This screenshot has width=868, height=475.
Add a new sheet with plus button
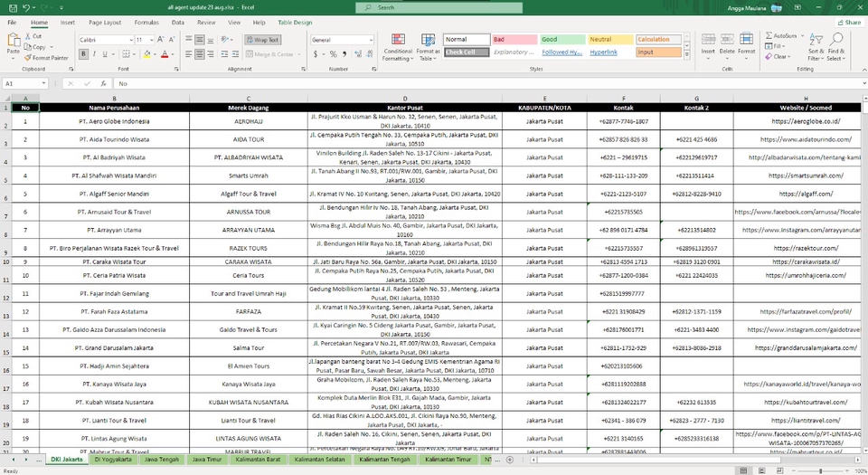pyautogui.click(x=510, y=460)
